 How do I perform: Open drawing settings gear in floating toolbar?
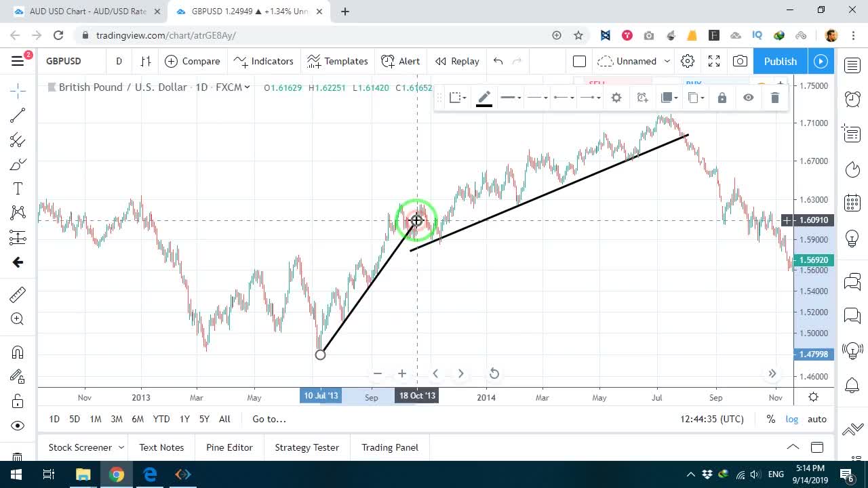[616, 98]
